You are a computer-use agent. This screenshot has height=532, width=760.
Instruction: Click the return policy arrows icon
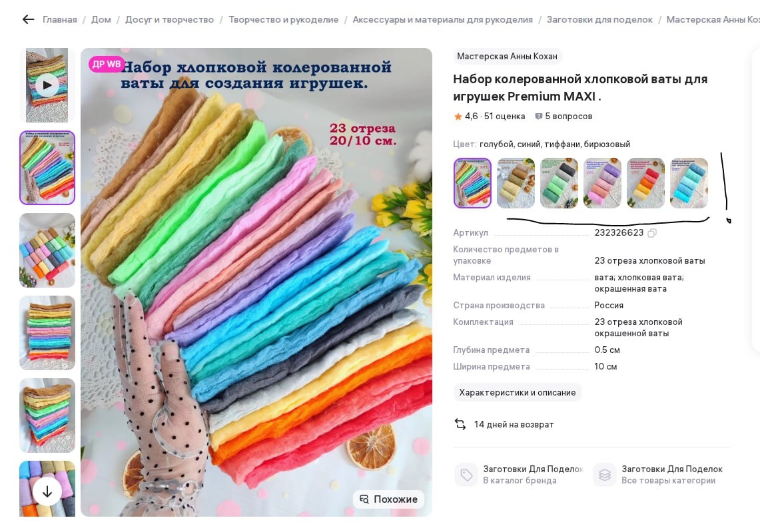(x=460, y=424)
